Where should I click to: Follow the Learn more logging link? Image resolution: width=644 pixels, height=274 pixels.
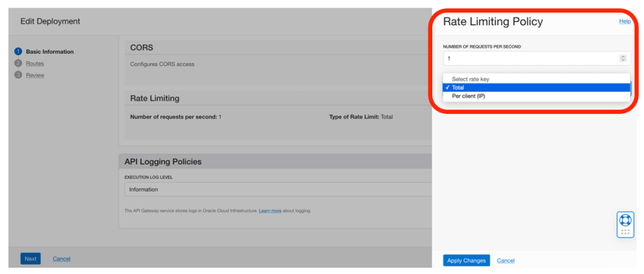click(x=270, y=210)
